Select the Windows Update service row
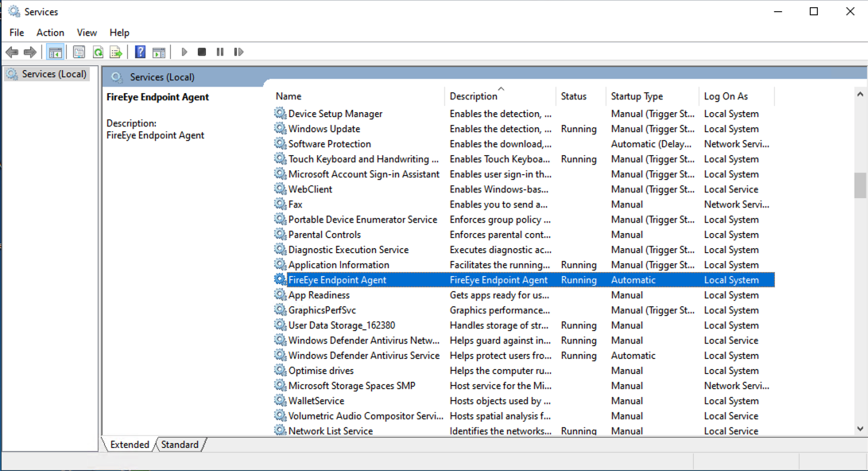The width and height of the screenshot is (868, 471). click(324, 129)
